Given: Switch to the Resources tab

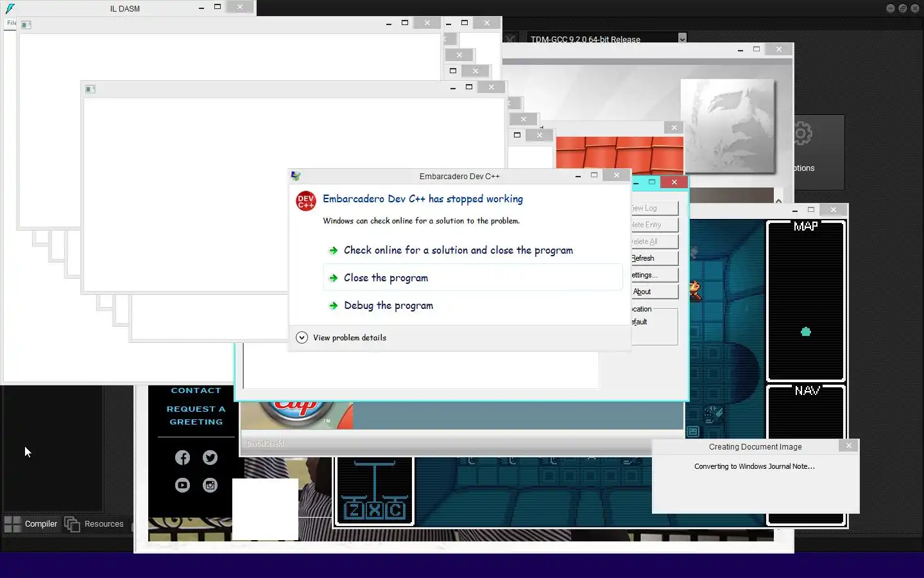Looking at the screenshot, I should point(95,524).
